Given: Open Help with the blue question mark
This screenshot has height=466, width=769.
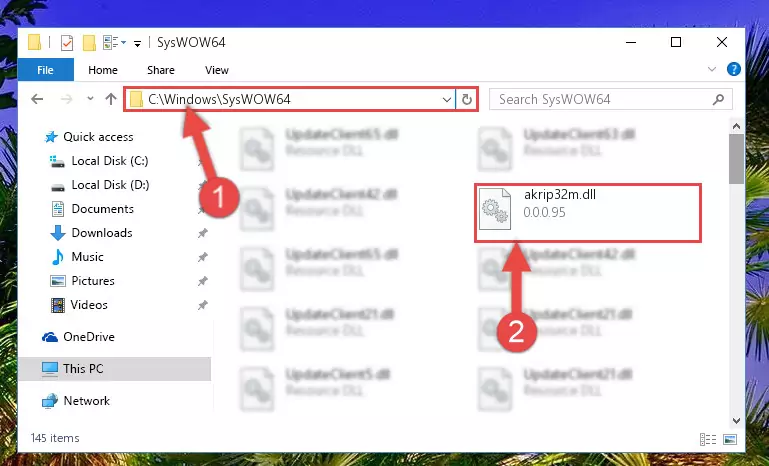Looking at the screenshot, I should [x=734, y=69].
